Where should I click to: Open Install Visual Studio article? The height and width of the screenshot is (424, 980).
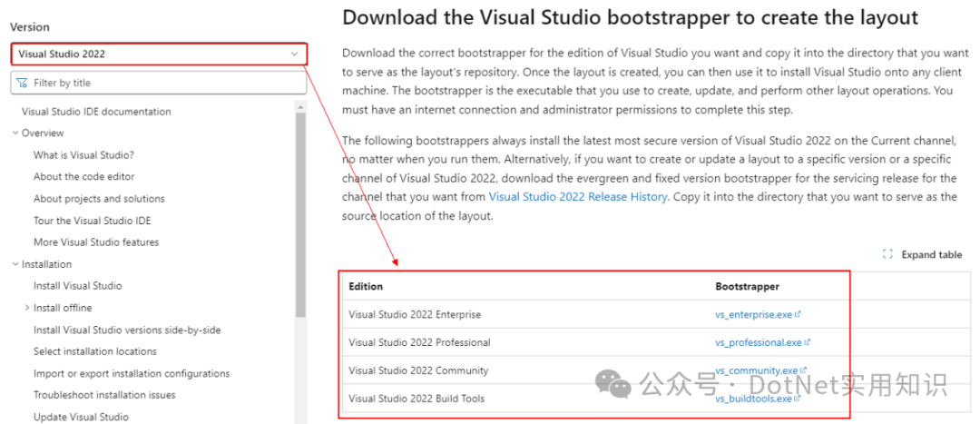pyautogui.click(x=77, y=286)
